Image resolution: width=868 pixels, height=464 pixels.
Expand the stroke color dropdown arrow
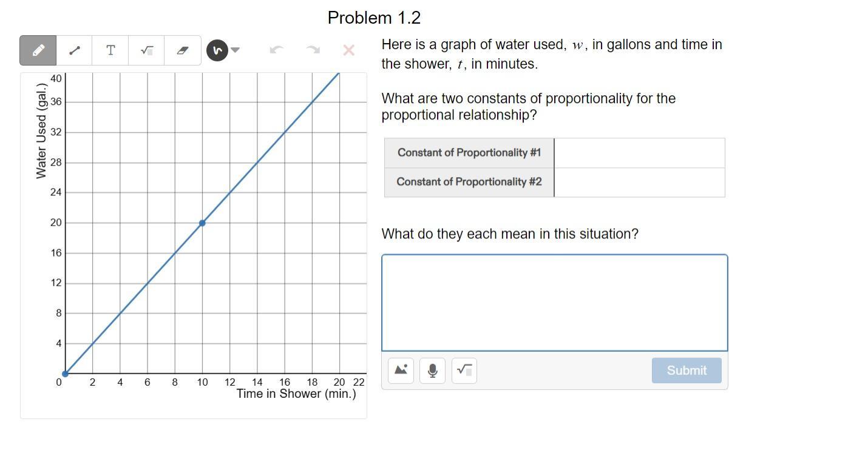[236, 50]
